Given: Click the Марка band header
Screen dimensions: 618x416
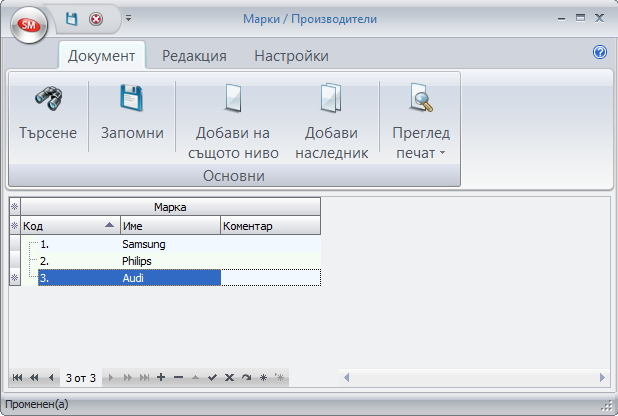Looking at the screenshot, I should click(x=170, y=207).
